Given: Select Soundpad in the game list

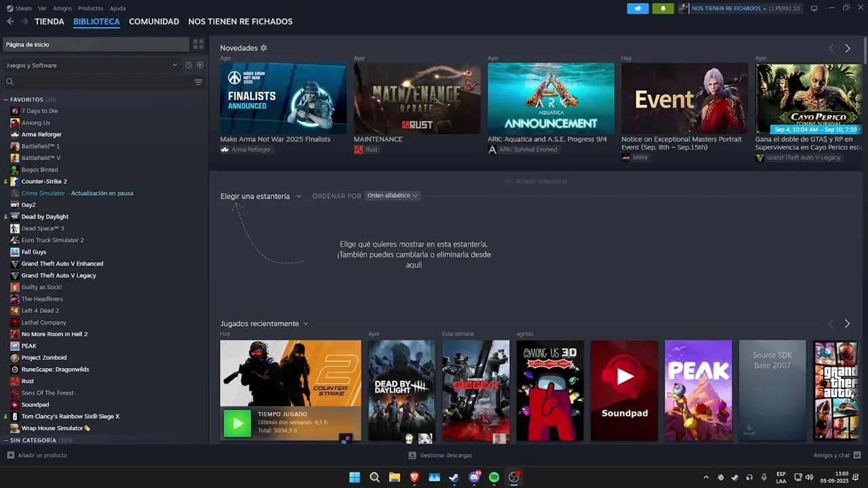Looking at the screenshot, I should 35,405.
